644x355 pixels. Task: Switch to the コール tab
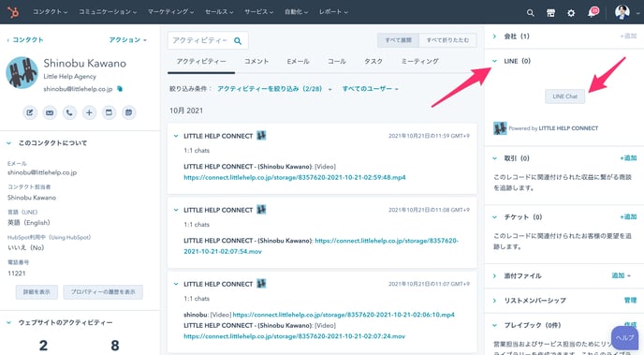click(x=337, y=61)
